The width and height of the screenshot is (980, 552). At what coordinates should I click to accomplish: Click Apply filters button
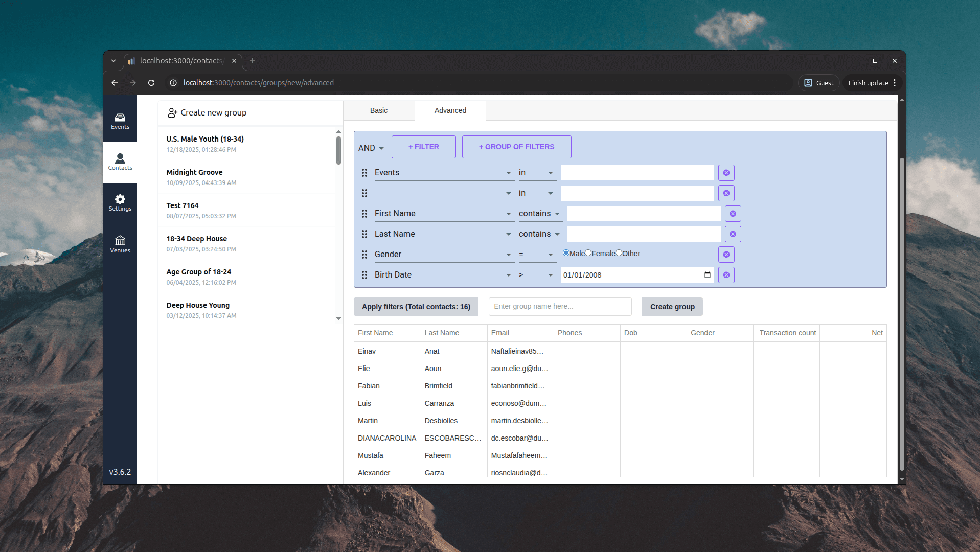[416, 307]
